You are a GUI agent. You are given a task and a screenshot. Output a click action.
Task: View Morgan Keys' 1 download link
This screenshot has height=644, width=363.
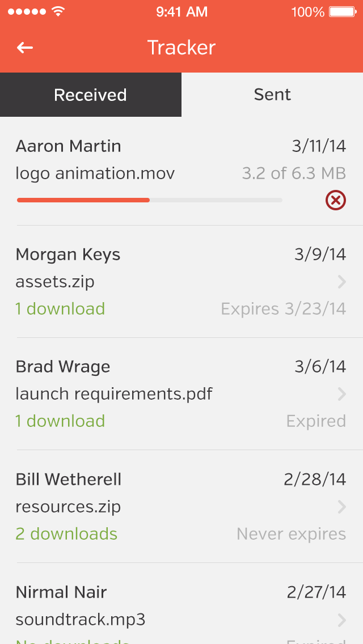coord(60,309)
